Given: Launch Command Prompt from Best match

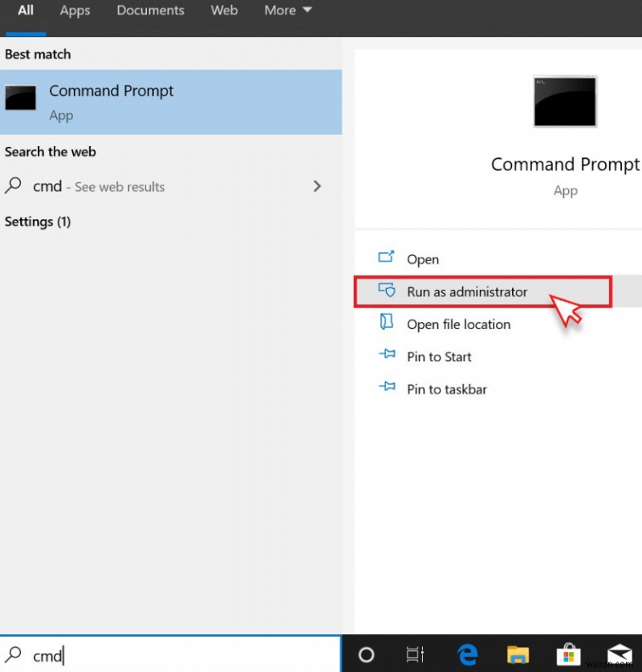Looking at the screenshot, I should coord(112,91).
